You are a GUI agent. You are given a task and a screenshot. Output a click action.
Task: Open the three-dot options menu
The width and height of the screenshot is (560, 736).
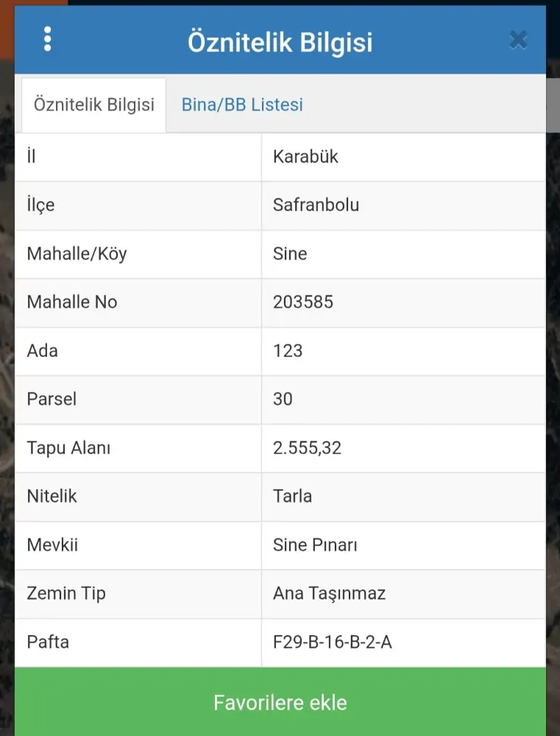pos(48,39)
